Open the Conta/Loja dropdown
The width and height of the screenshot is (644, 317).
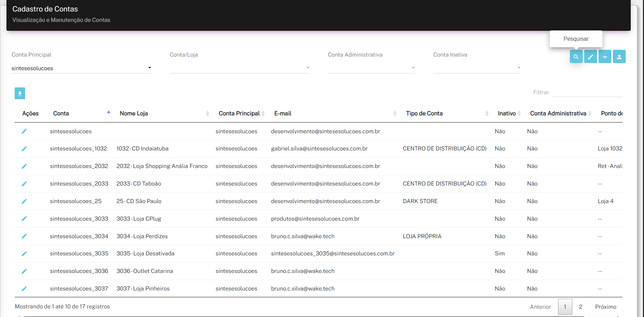[x=239, y=68]
